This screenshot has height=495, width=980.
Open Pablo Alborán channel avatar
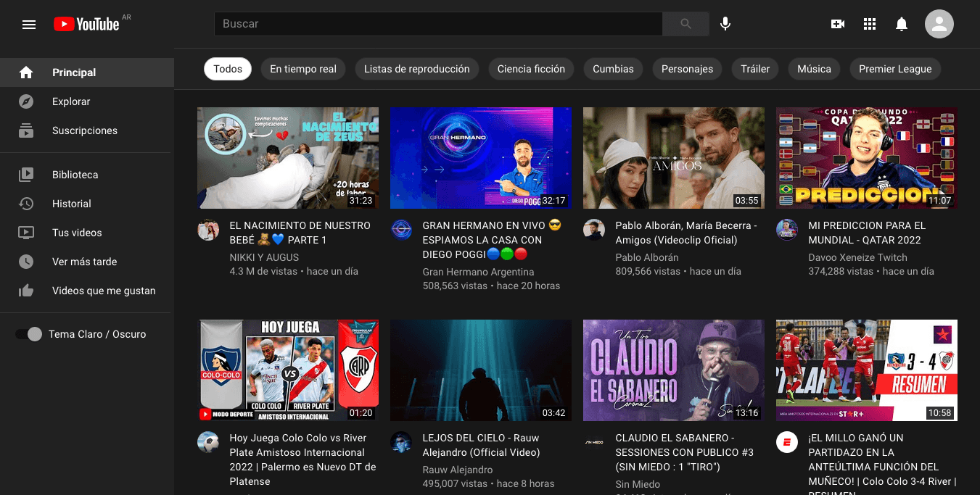[594, 230]
